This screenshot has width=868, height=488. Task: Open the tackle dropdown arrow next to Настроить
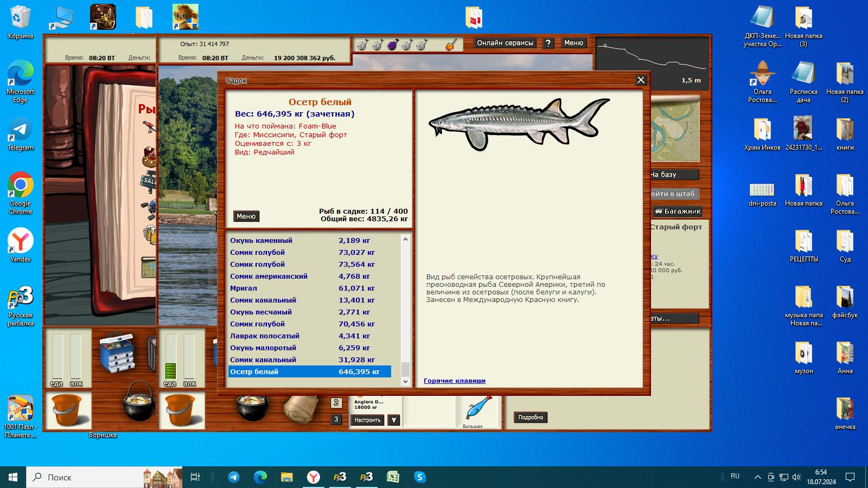tap(394, 420)
